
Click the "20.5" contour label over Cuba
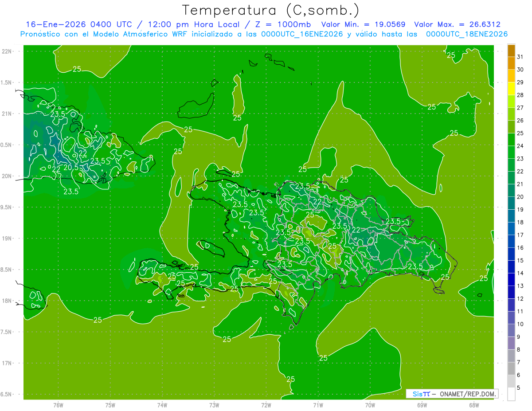point(71,168)
